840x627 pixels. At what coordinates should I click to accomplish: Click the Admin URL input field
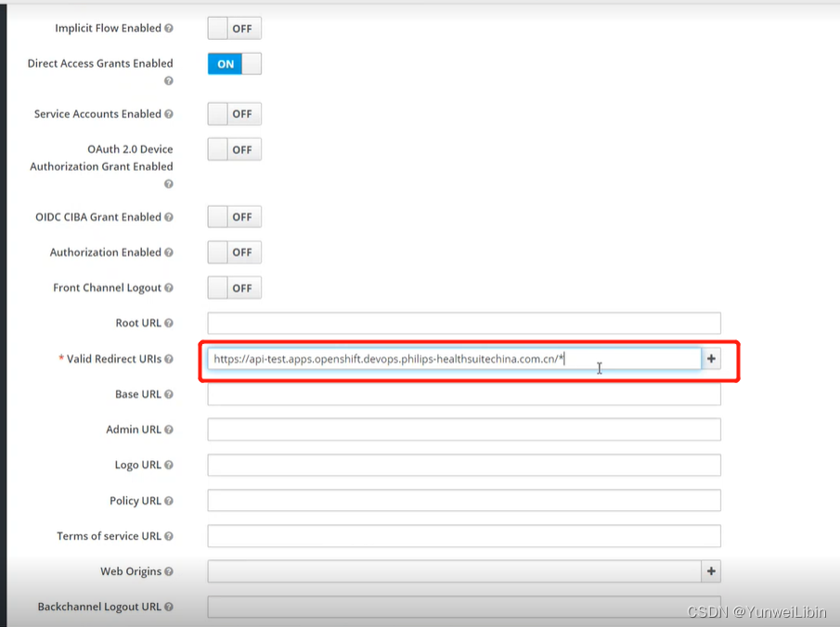[x=464, y=429]
